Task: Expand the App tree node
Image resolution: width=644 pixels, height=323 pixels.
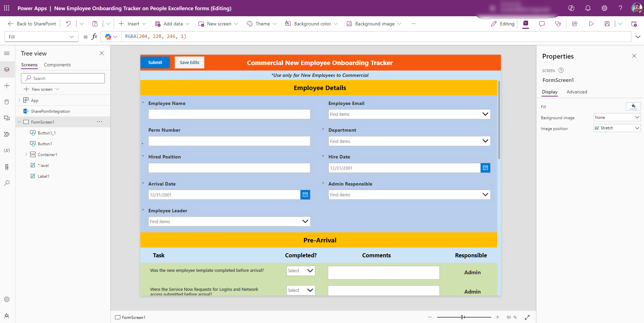Action: point(19,100)
